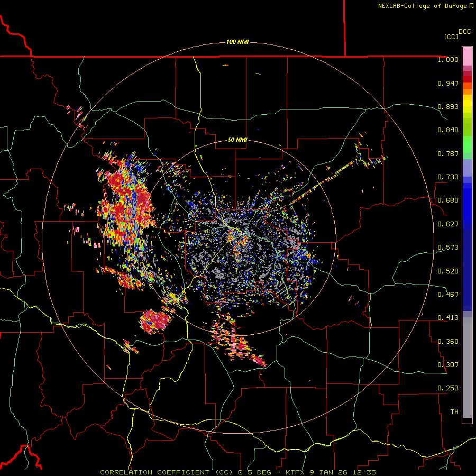Click the 0.787 scale value

coord(448,153)
